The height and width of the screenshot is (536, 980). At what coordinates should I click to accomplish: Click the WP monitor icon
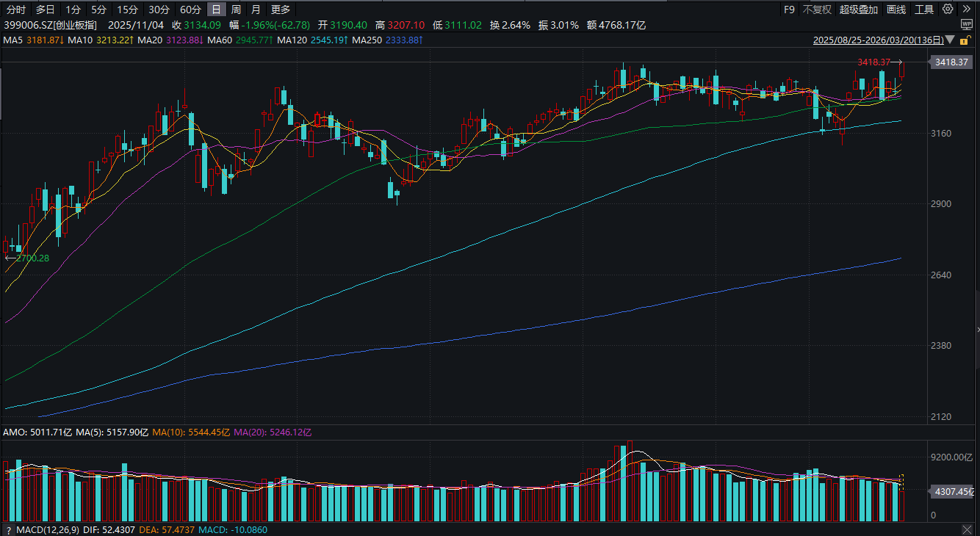click(966, 24)
